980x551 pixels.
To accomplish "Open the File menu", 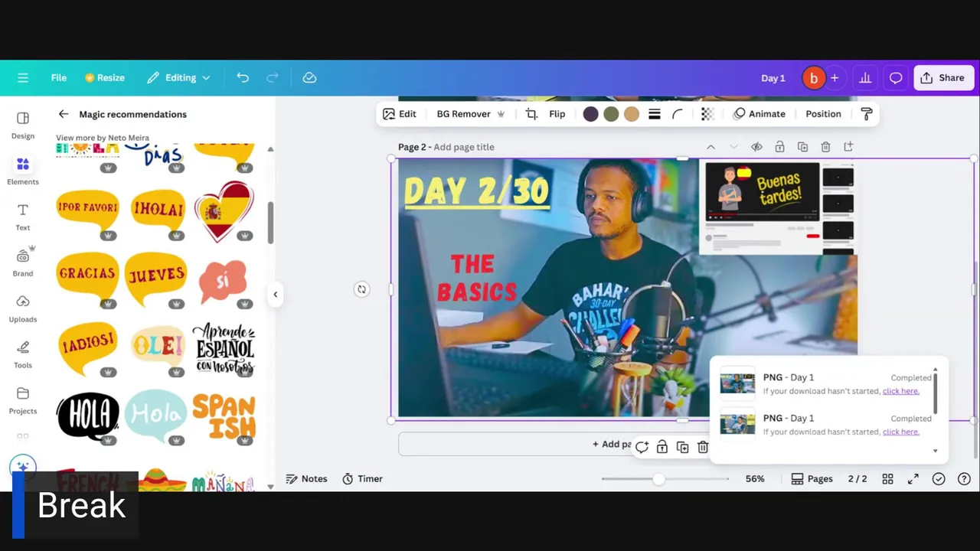I will coord(59,77).
